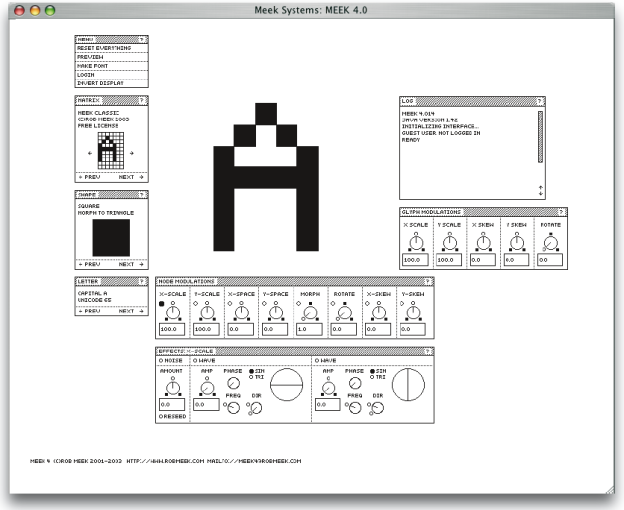Click the matrix grid thumbnail
Screen dimensions: 624x510
(x=111, y=151)
